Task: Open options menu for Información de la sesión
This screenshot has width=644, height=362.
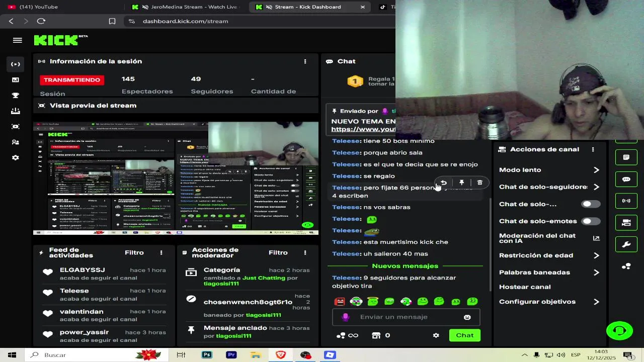Action: (x=305, y=61)
